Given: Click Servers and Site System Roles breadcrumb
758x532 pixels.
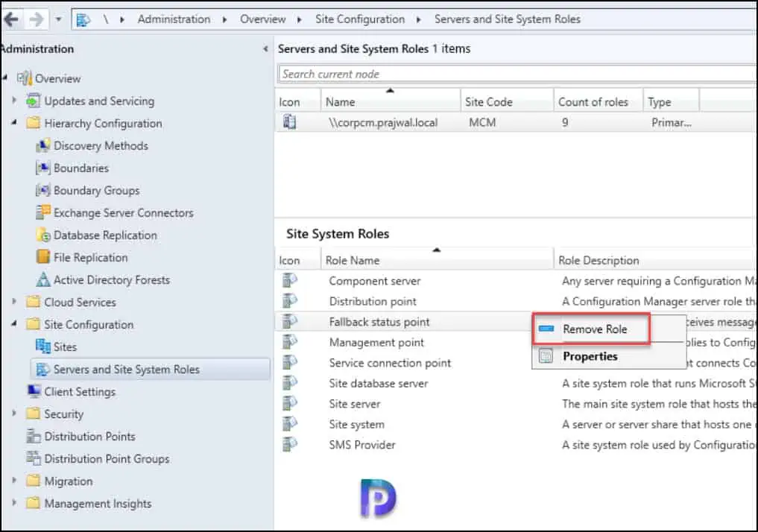Looking at the screenshot, I should coord(507,19).
